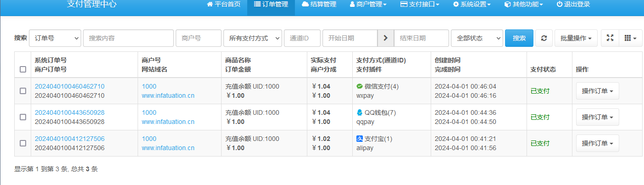Expand the 全部状态 status dropdown

477,38
